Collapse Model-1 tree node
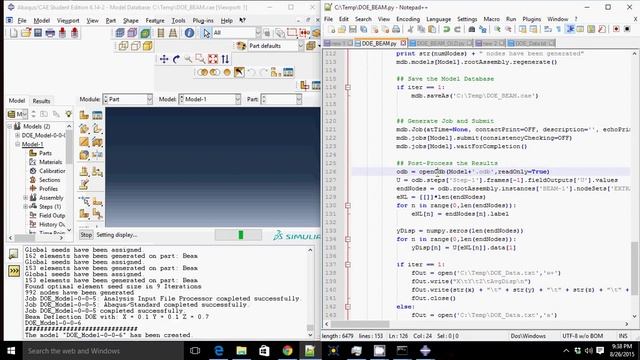640x360 pixels. click(x=18, y=144)
